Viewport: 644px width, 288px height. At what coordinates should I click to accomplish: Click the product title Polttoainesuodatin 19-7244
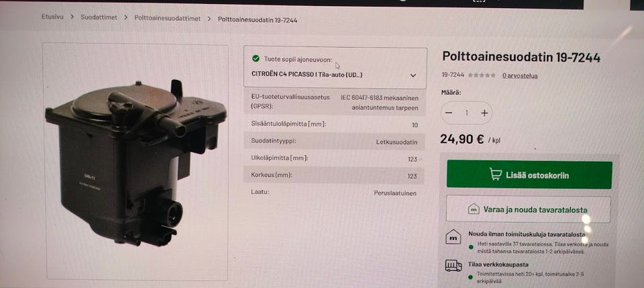click(x=521, y=58)
